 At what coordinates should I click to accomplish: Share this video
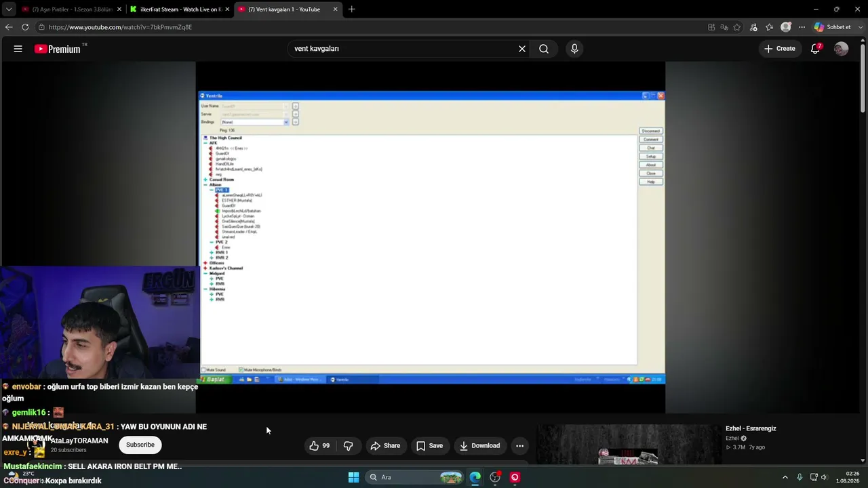pyautogui.click(x=385, y=445)
